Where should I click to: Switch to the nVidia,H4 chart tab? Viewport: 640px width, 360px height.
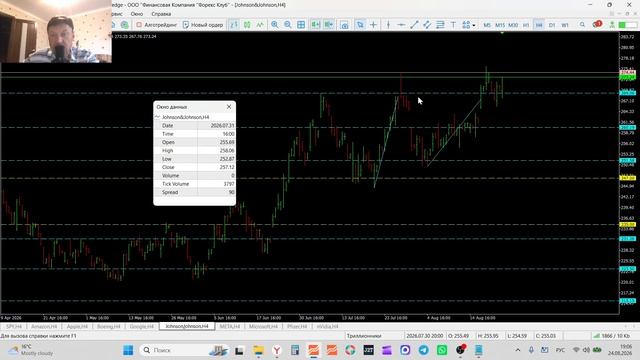point(327,327)
